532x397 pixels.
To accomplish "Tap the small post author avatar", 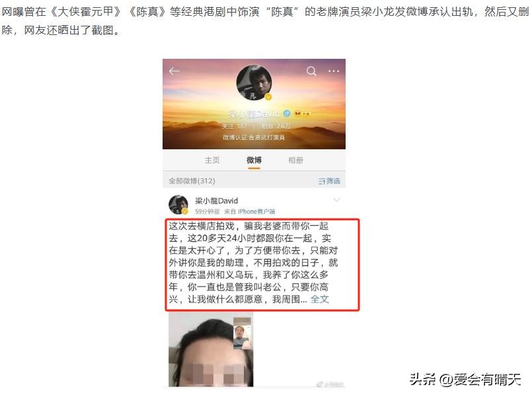I will (178, 205).
